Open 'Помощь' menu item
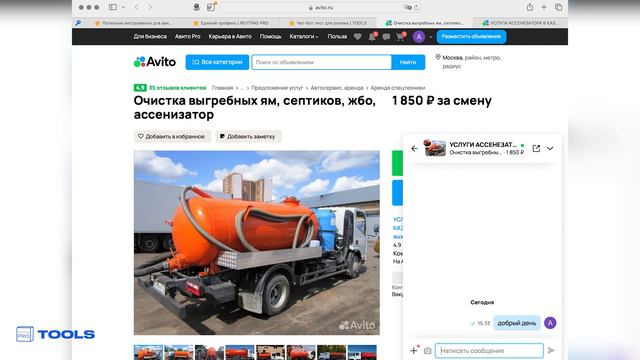The height and width of the screenshot is (360, 640). (x=271, y=36)
